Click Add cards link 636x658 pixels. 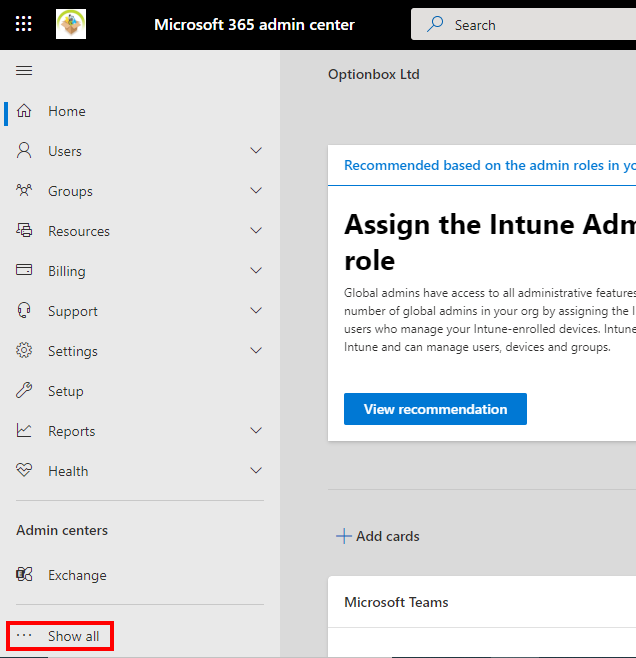click(378, 536)
